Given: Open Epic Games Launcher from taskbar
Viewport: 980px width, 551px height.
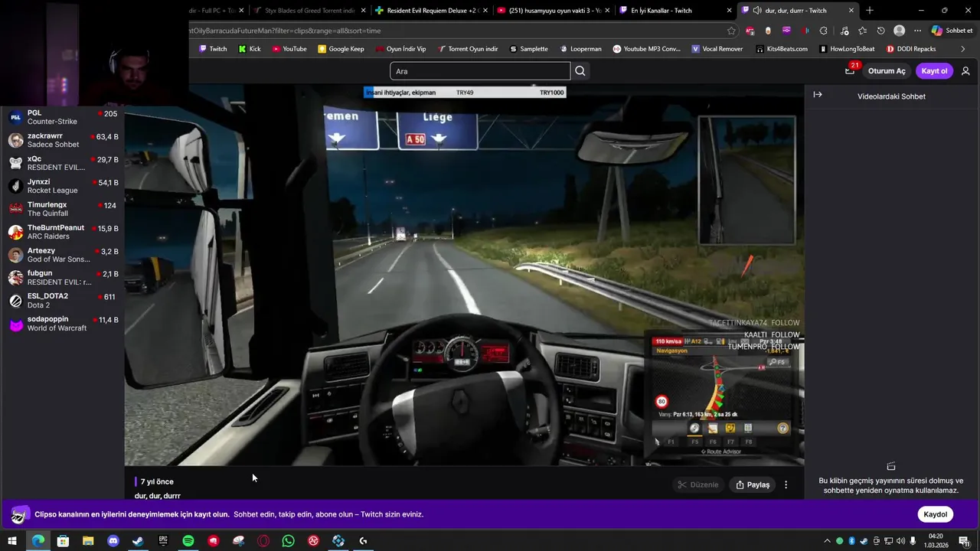Looking at the screenshot, I should point(163,541).
